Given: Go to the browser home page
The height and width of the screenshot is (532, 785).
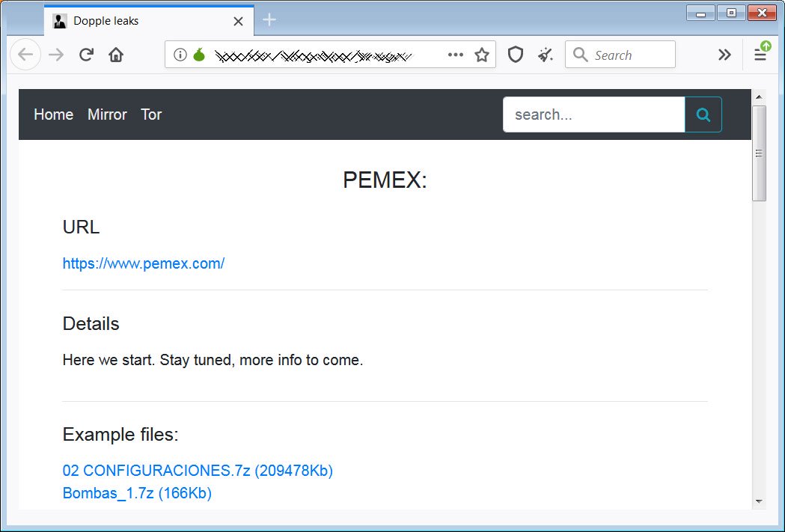Looking at the screenshot, I should click(x=115, y=55).
